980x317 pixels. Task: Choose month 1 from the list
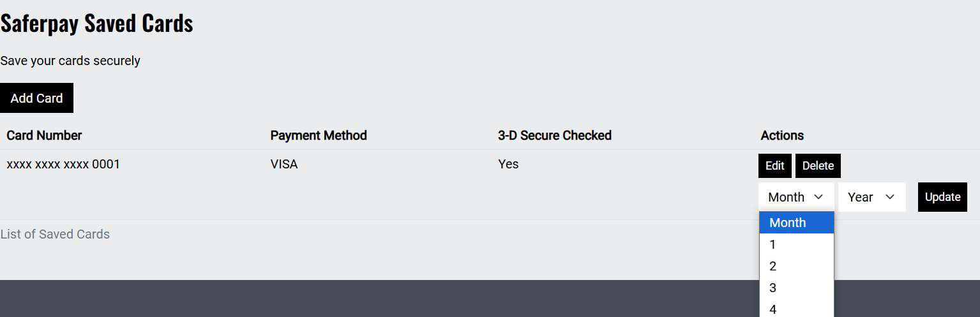796,244
